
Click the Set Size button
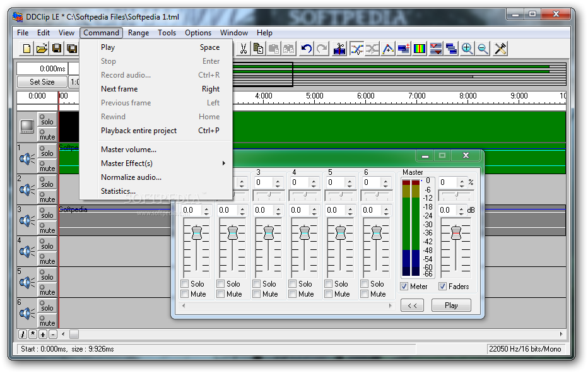[x=42, y=82]
